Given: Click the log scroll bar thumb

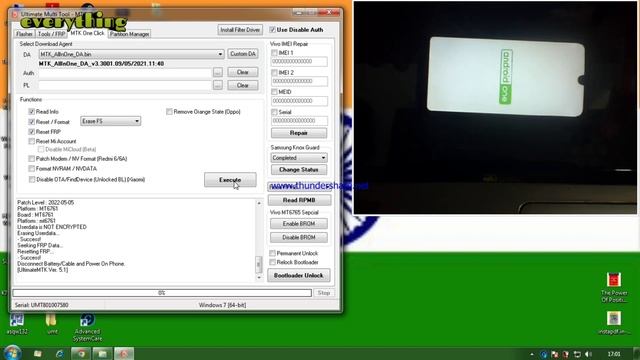Looking at the screenshot, I should click(259, 264).
